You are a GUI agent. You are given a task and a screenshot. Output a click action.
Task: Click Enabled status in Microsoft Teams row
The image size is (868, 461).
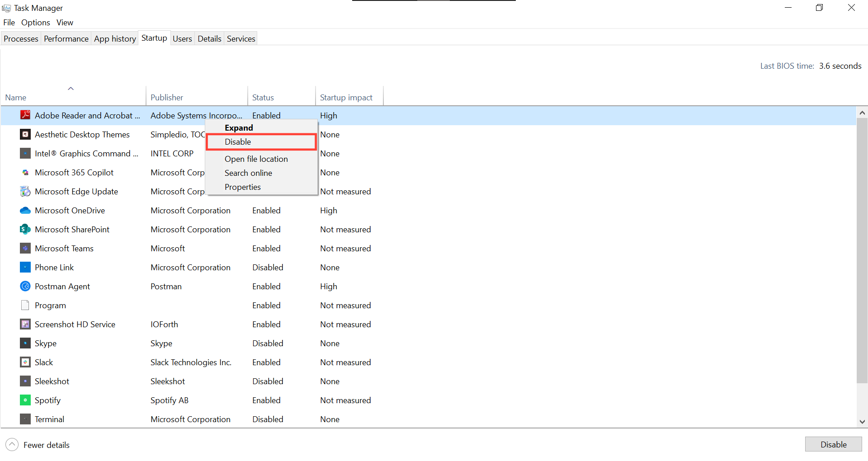click(x=266, y=249)
